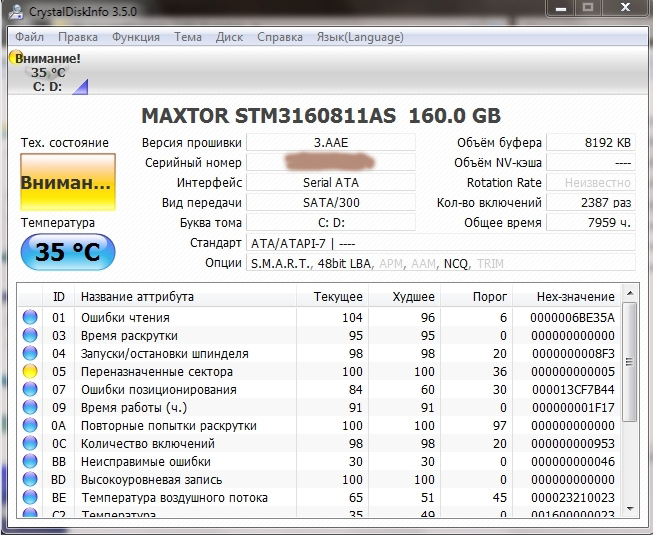Click the status orb for Запуски/остановки шпинделя
Image resolution: width=653 pixels, height=535 pixels.
pyautogui.click(x=30, y=353)
